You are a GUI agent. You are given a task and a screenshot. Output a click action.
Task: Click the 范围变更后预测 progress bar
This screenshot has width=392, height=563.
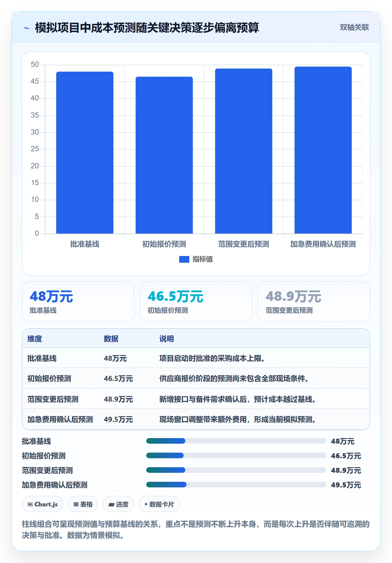[x=236, y=470]
